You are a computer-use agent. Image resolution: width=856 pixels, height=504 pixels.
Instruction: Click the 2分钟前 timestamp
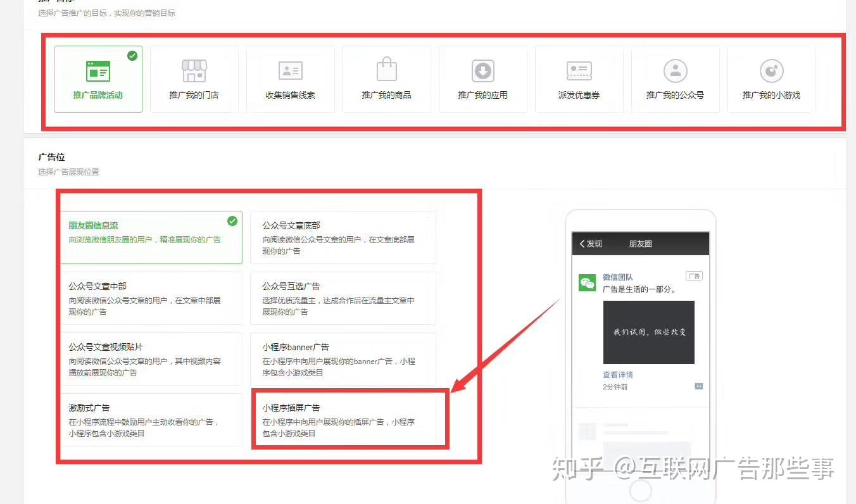point(615,387)
